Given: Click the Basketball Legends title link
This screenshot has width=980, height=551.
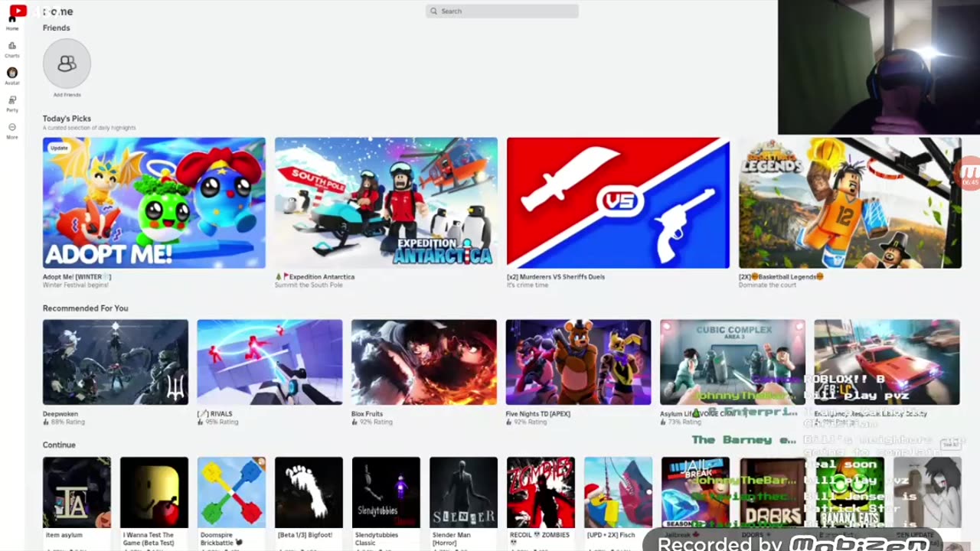Looking at the screenshot, I should tap(781, 277).
